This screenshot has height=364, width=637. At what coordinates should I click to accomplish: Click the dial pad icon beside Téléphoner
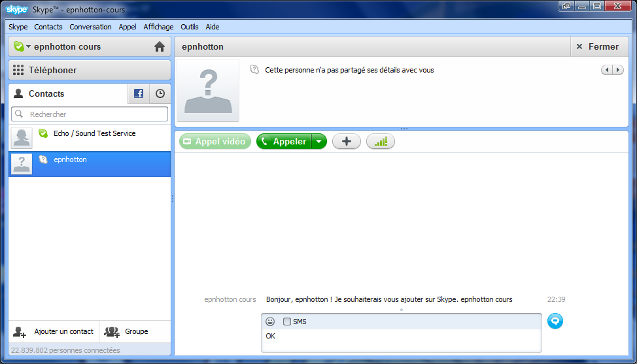[x=18, y=70]
